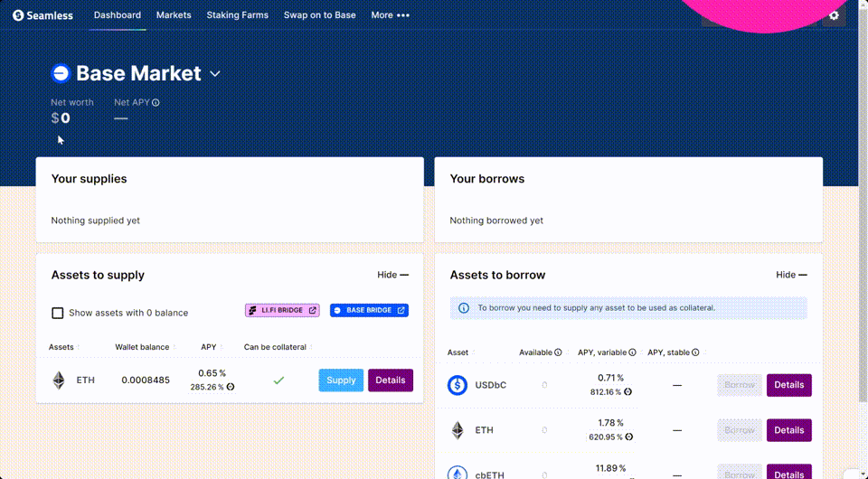
Task: Enable Show assets with 0 balance checkbox
Action: [x=58, y=313]
